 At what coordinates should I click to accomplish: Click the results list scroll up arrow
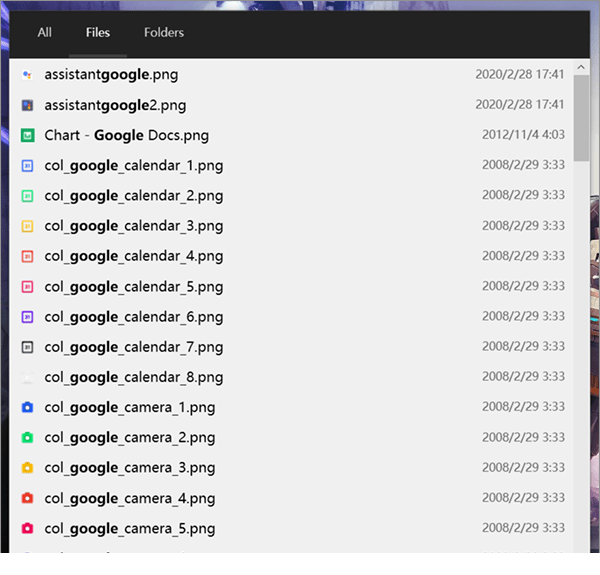581,67
